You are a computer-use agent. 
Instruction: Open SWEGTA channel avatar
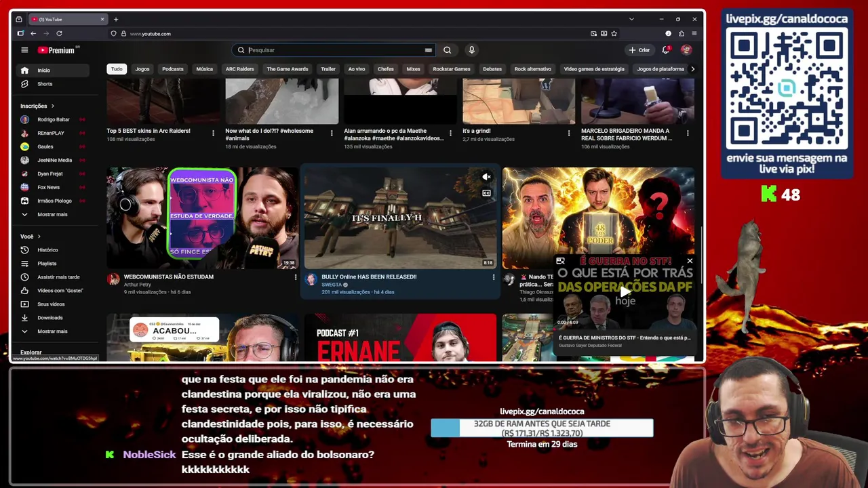point(311,279)
